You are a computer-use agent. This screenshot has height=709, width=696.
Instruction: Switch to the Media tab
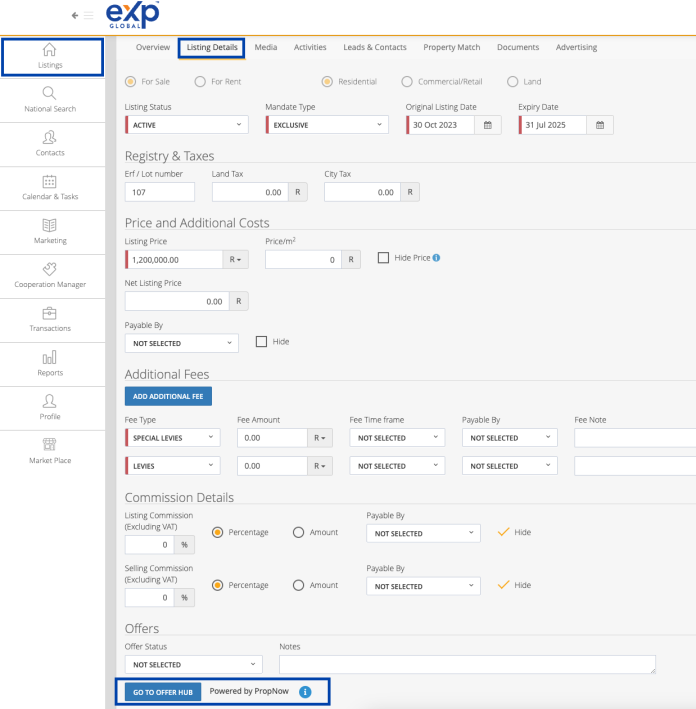(x=266, y=47)
